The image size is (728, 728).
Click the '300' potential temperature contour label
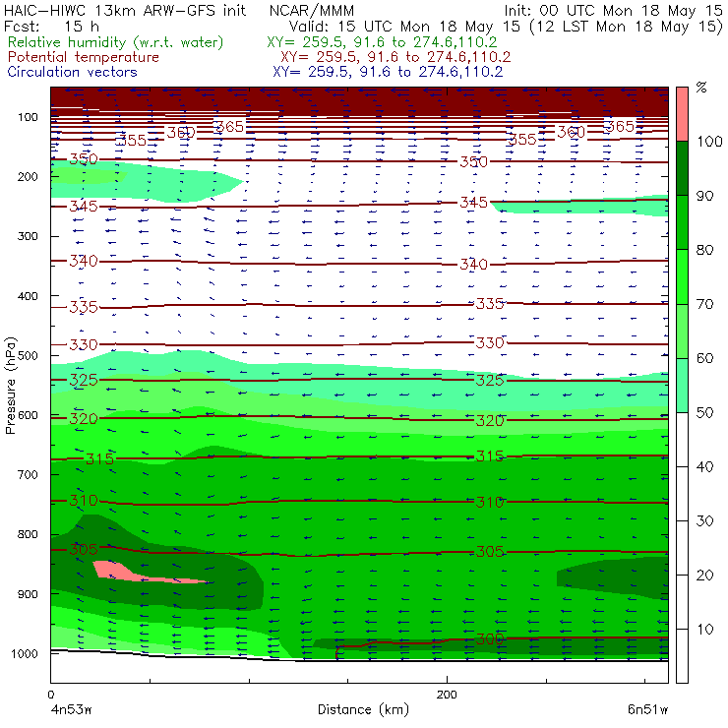pyautogui.click(x=490, y=638)
